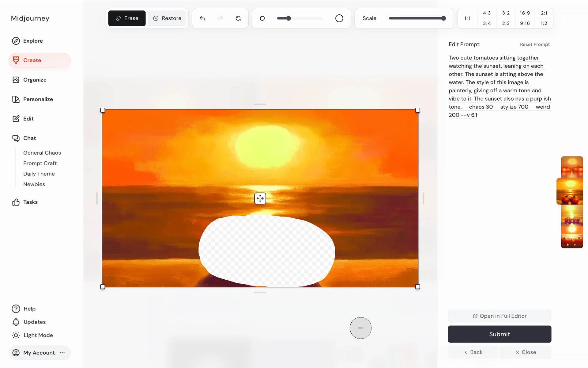Viewport: 588px width, 368px height.
Task: Switch to Restore mode
Action: tap(167, 18)
